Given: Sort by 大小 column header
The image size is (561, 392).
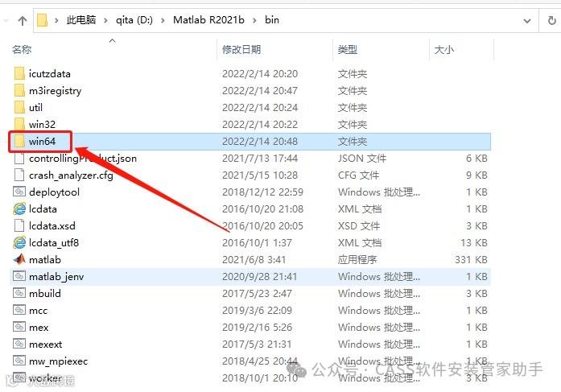Looking at the screenshot, I should [x=444, y=49].
